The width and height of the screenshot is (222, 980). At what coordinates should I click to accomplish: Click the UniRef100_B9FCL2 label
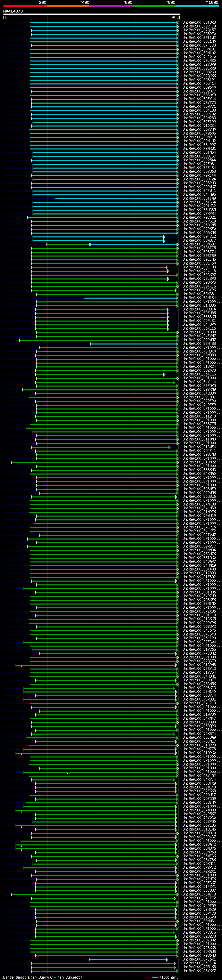tap(199, 237)
